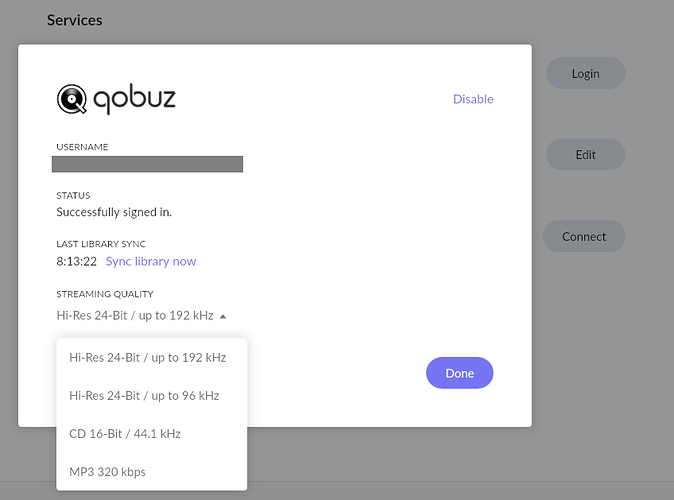Click the Done button
Image resolution: width=674 pixels, height=500 pixels.
point(460,373)
